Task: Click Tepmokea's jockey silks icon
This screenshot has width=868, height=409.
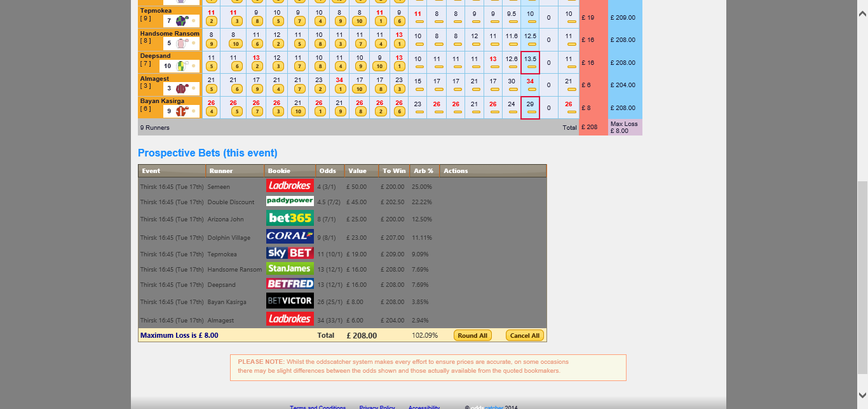Action: (182, 21)
